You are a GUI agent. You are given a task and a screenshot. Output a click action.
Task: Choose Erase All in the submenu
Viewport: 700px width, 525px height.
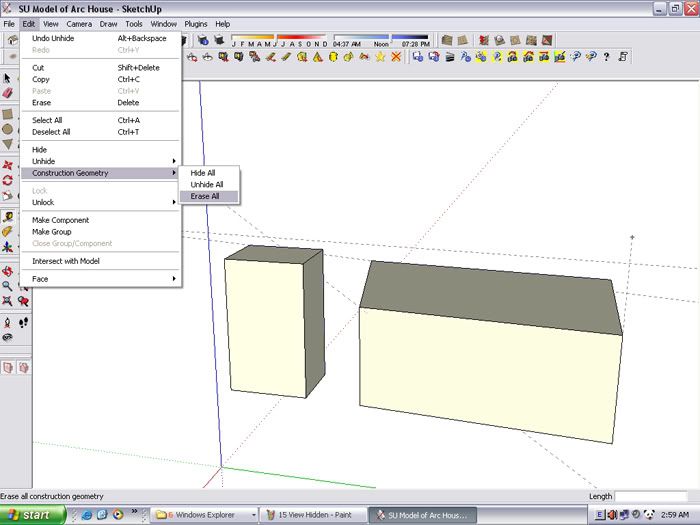click(209, 196)
